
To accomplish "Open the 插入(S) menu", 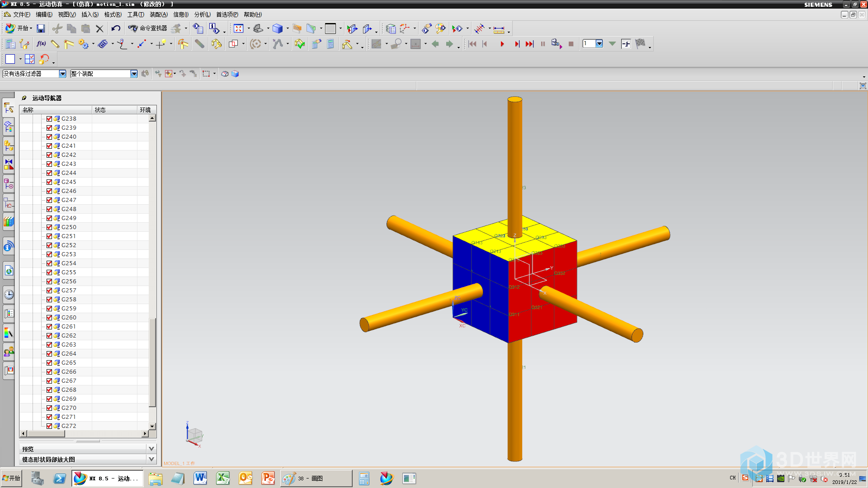I will (x=90, y=14).
